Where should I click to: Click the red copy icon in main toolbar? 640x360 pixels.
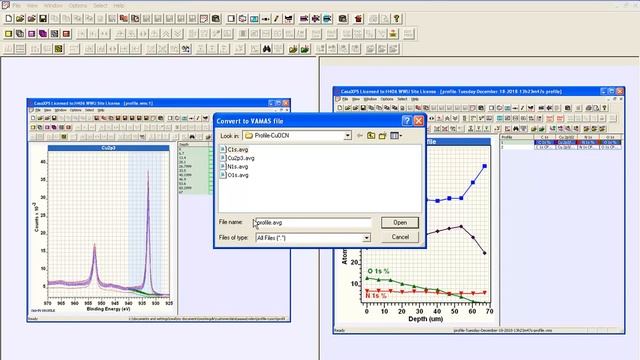(124, 19)
